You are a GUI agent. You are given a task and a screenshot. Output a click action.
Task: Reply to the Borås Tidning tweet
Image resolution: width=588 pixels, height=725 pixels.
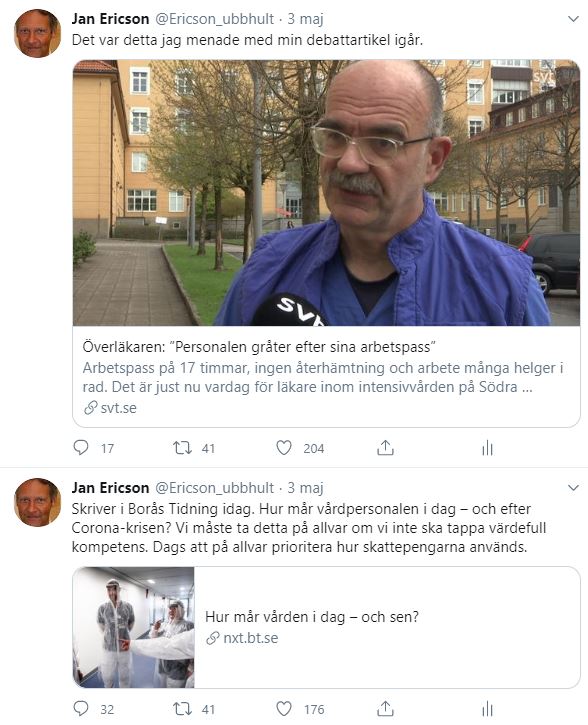point(81,708)
